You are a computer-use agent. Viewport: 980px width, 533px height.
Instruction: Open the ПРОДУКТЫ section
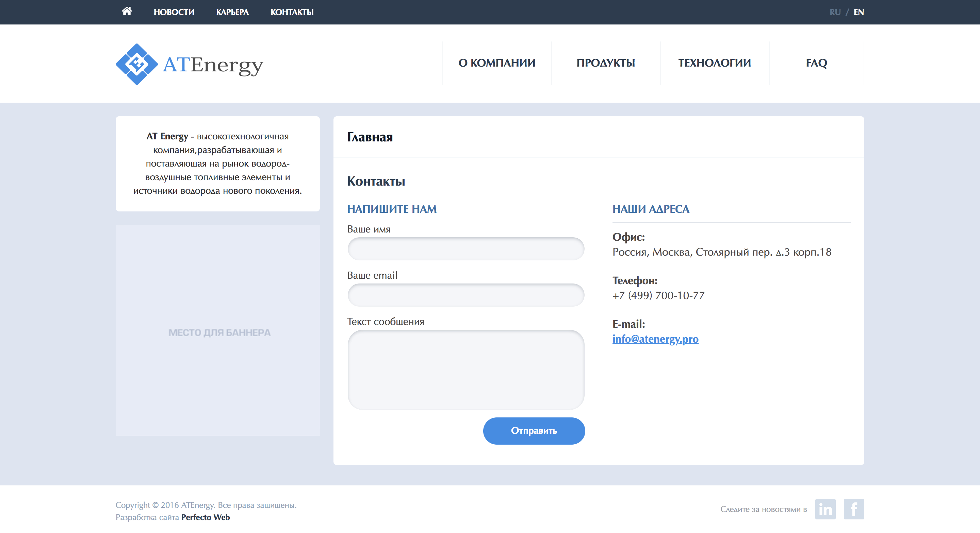[x=606, y=63]
